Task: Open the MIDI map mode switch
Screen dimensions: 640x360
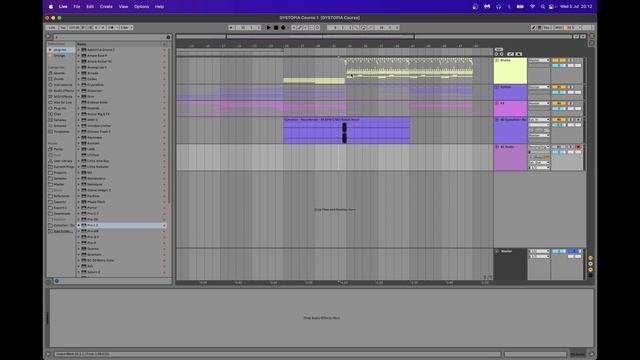Action: [x=558, y=28]
